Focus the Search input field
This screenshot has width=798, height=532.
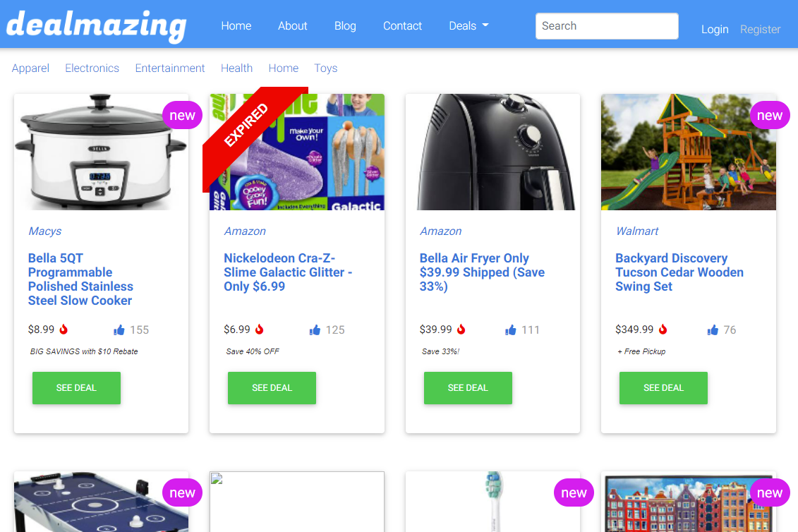coord(607,26)
